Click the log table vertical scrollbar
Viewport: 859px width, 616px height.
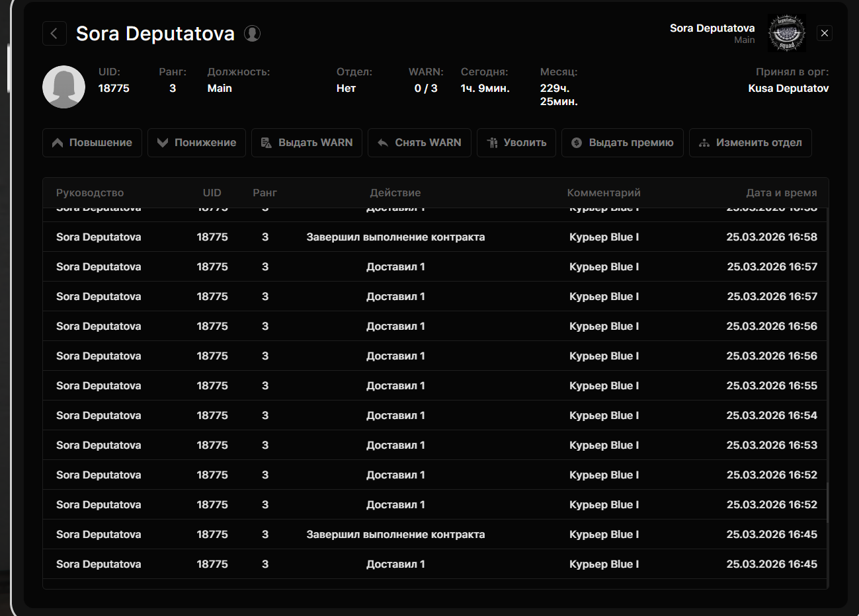(827, 502)
